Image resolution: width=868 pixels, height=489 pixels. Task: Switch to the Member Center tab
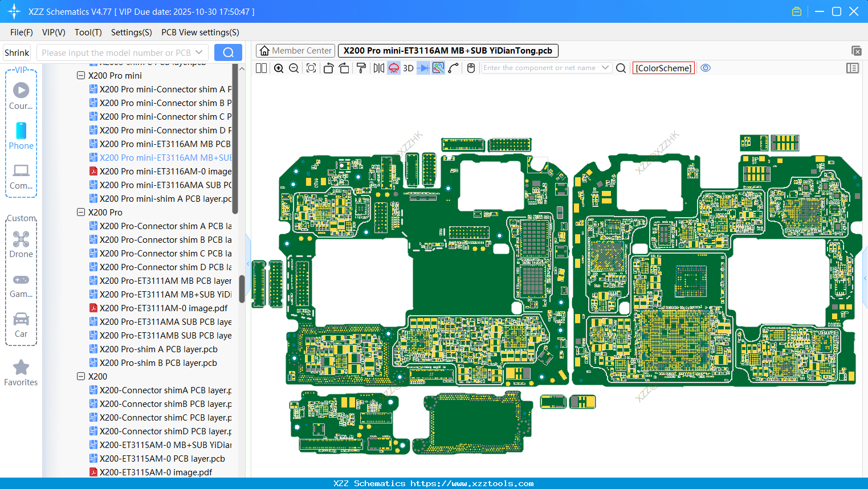tap(296, 51)
